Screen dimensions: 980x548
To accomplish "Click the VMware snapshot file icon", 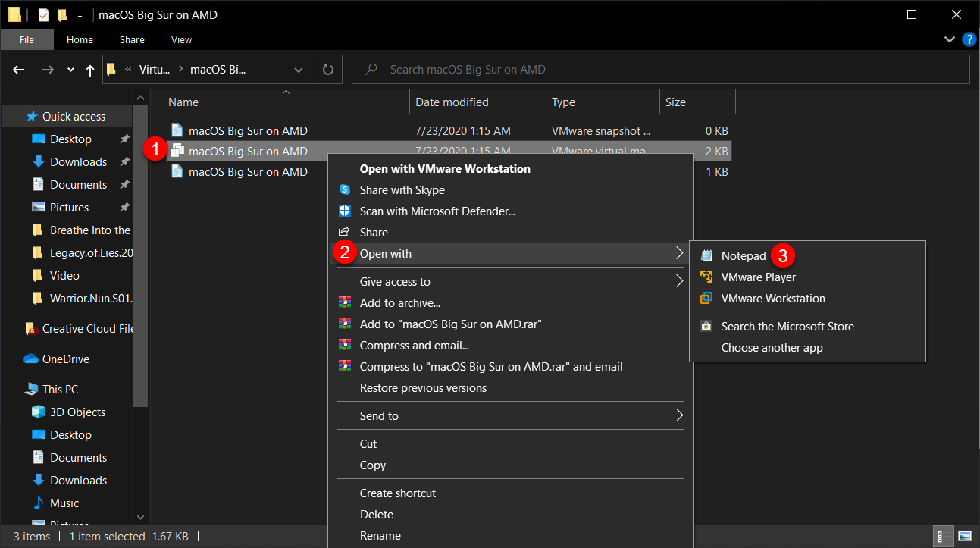I will 177,130.
